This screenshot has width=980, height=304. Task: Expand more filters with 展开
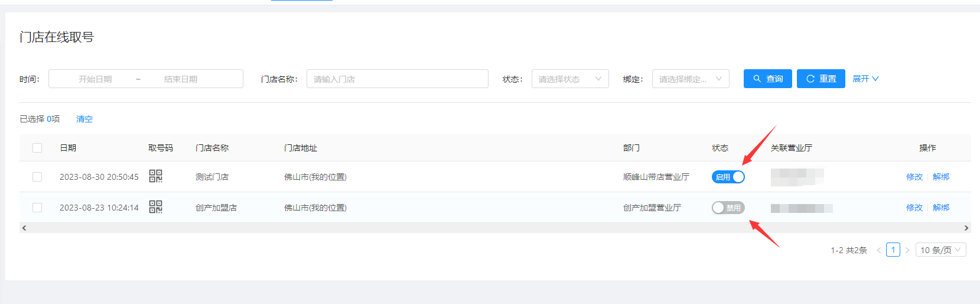[865, 79]
